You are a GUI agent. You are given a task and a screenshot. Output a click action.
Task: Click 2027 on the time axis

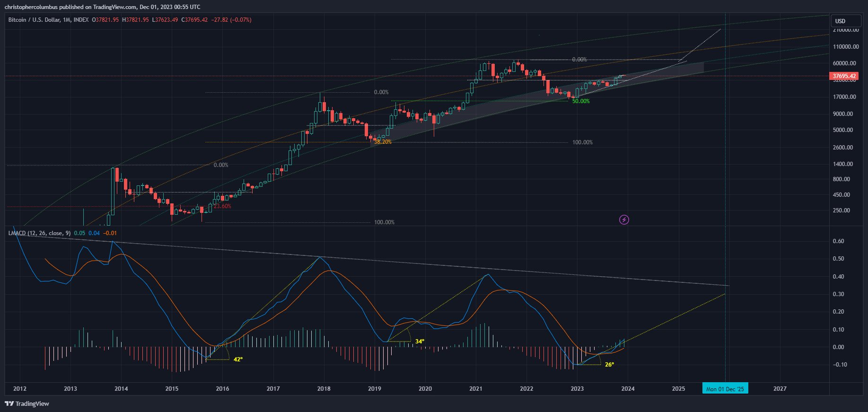(x=780, y=389)
